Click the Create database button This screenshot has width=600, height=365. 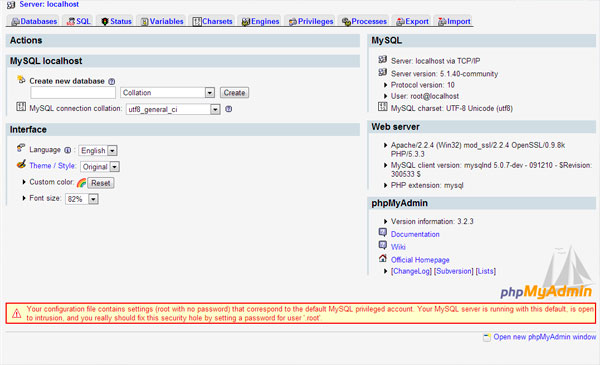coord(234,93)
